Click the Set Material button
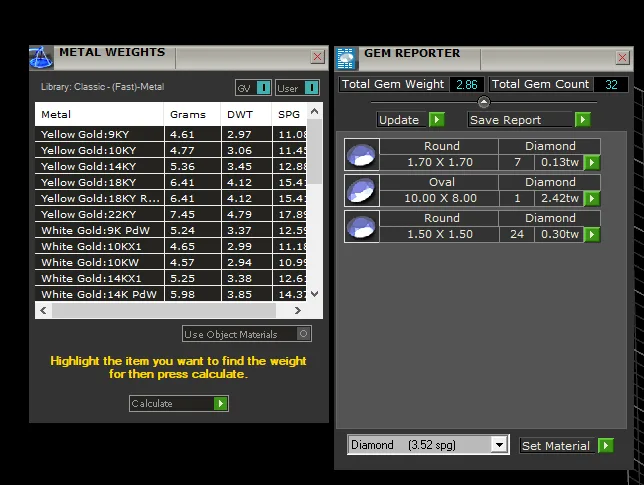This screenshot has width=644, height=485. coord(557,446)
